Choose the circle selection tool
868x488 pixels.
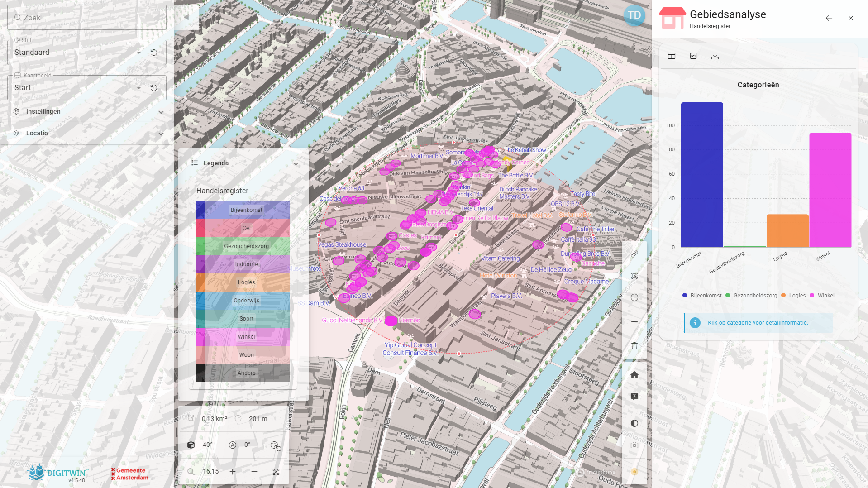point(634,297)
